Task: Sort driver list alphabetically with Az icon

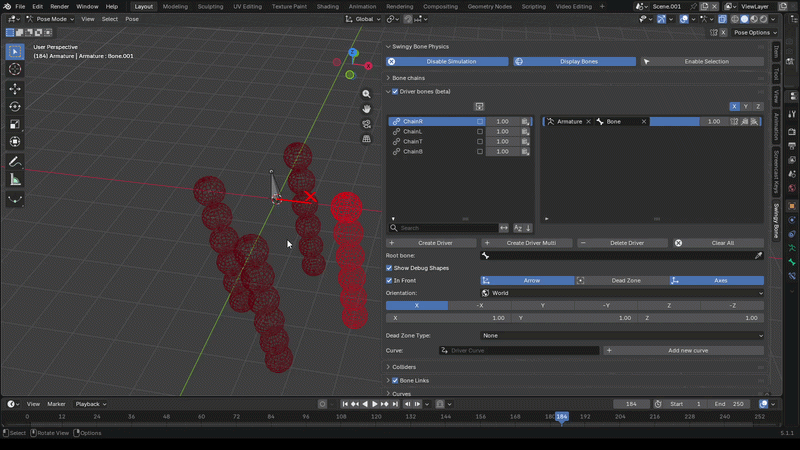Action: (x=518, y=228)
